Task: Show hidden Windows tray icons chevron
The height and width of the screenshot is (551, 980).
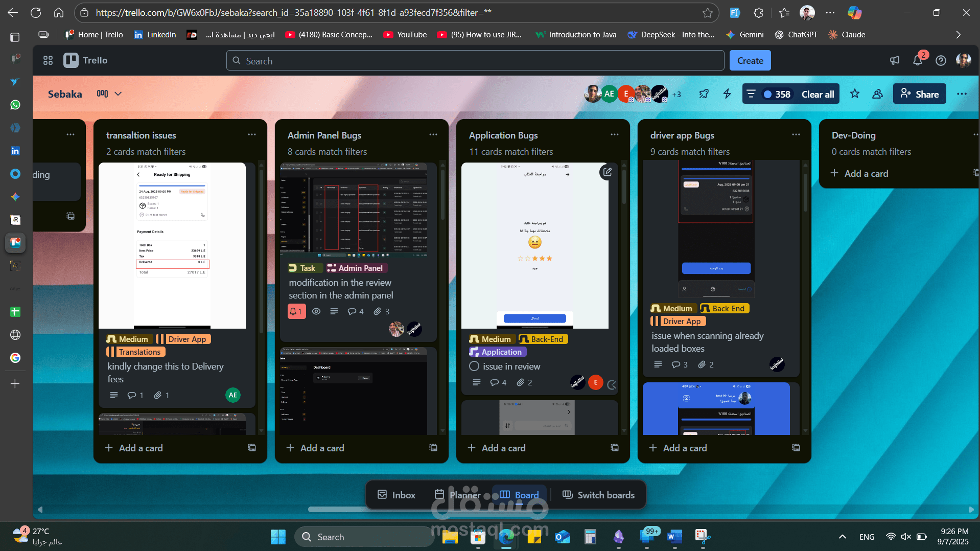Action: pos(843,537)
